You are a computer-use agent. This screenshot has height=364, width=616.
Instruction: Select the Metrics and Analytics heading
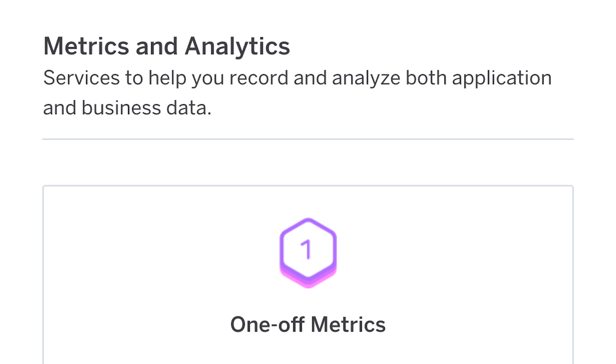click(x=166, y=46)
